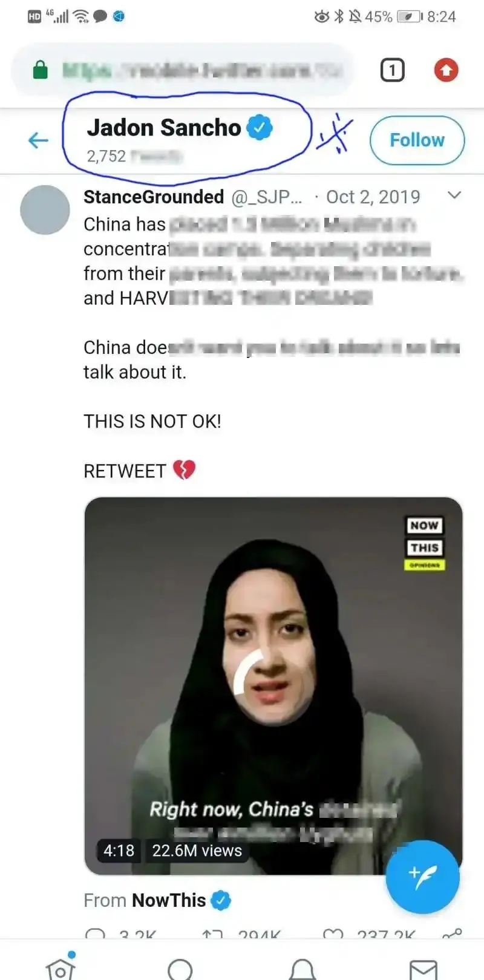The image size is (484, 980).
Task: Tap the green padlock in address bar
Action: (40, 70)
